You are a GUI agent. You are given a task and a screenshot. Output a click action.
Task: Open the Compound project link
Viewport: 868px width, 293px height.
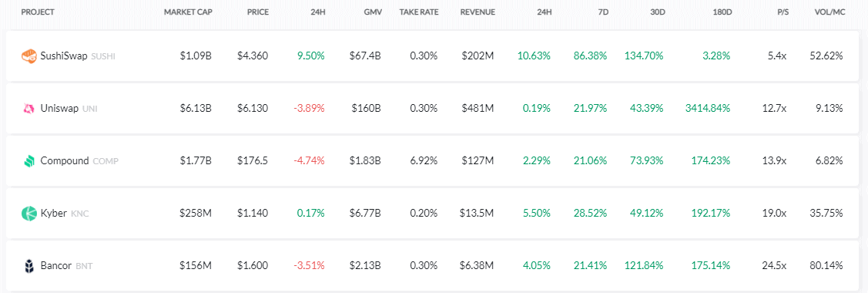click(65, 161)
